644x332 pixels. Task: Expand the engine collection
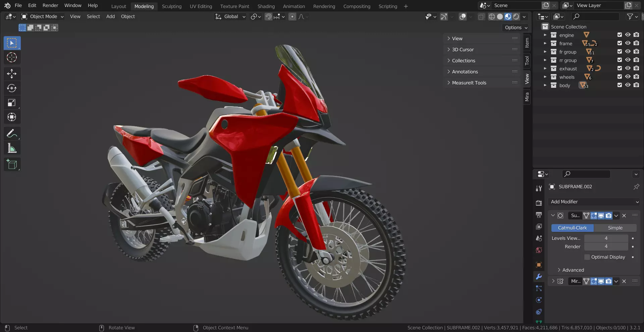(545, 35)
